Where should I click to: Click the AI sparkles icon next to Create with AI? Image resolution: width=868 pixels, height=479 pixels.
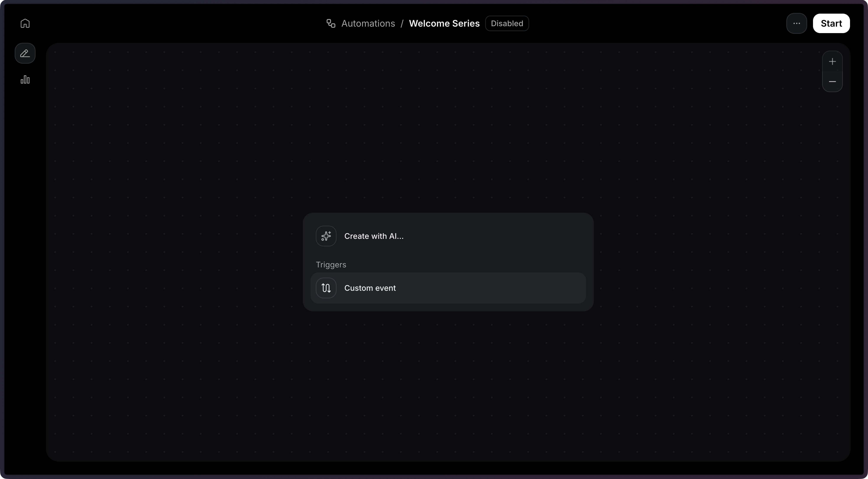(x=325, y=236)
